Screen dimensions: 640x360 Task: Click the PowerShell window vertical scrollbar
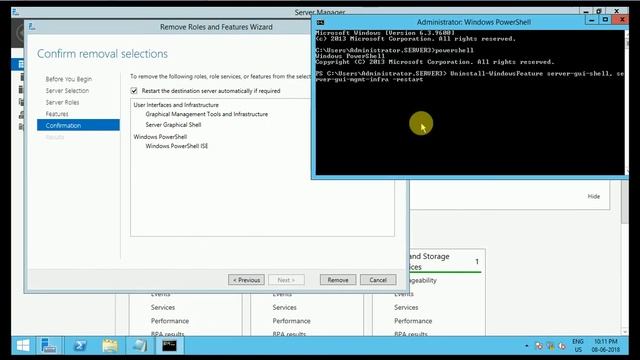point(627,102)
